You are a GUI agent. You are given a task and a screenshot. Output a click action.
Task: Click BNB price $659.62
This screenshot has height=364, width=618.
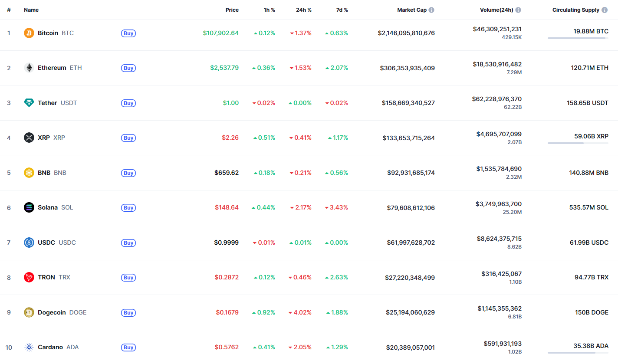[x=227, y=173]
